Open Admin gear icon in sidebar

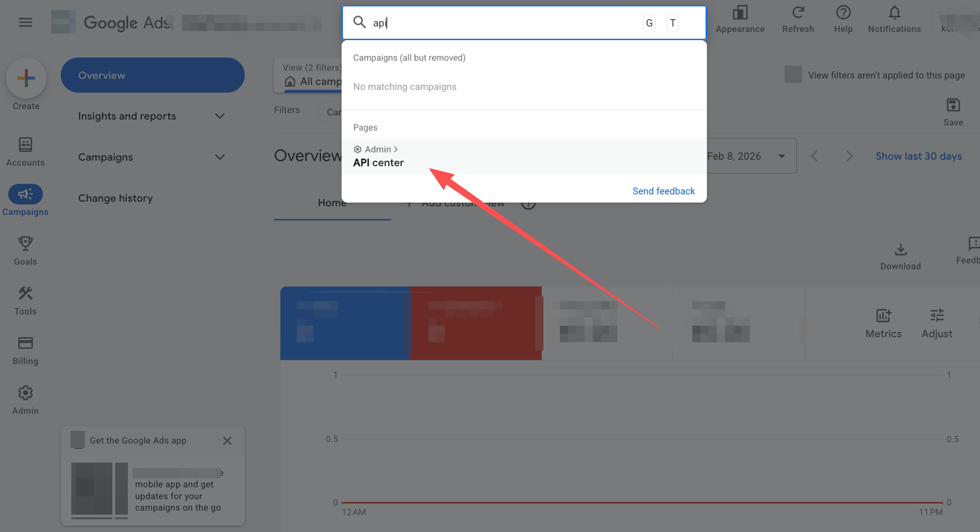25,399
